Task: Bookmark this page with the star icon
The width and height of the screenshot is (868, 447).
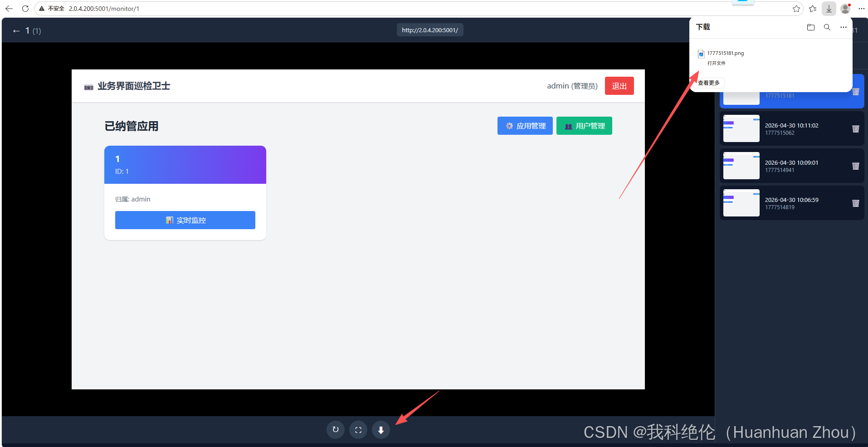Action: click(796, 9)
